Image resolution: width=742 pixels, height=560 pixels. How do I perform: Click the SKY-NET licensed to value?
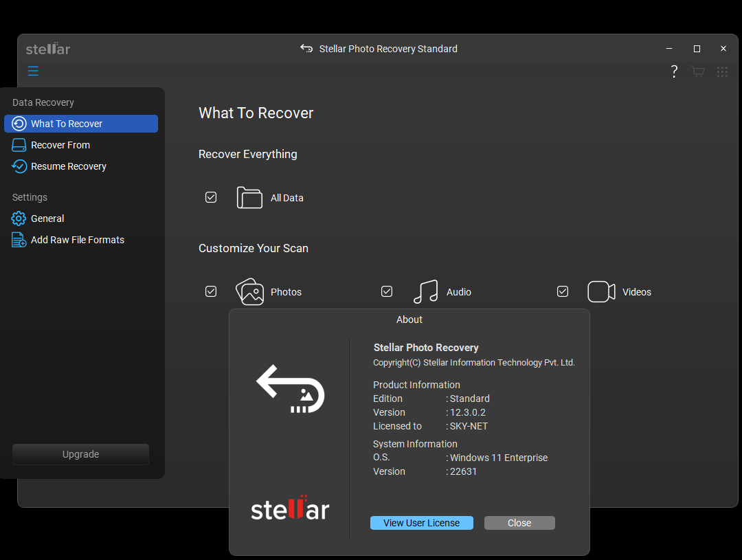coord(469,426)
